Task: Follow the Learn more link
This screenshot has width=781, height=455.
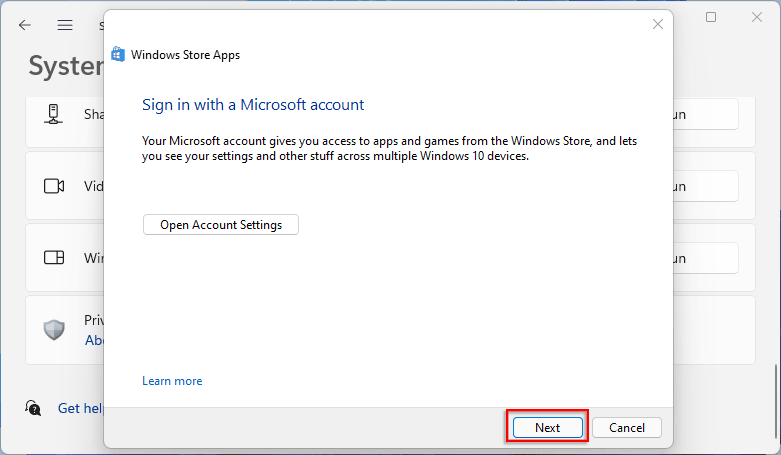Action: click(x=172, y=381)
